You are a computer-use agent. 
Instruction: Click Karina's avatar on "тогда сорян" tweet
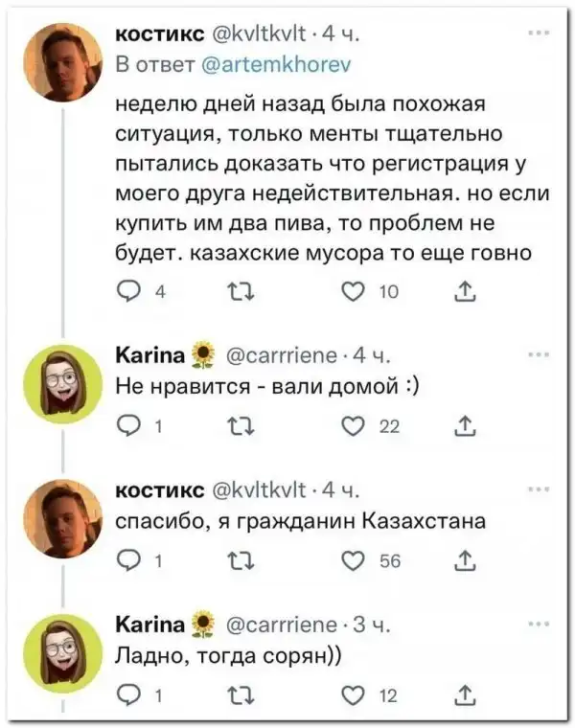(63, 652)
